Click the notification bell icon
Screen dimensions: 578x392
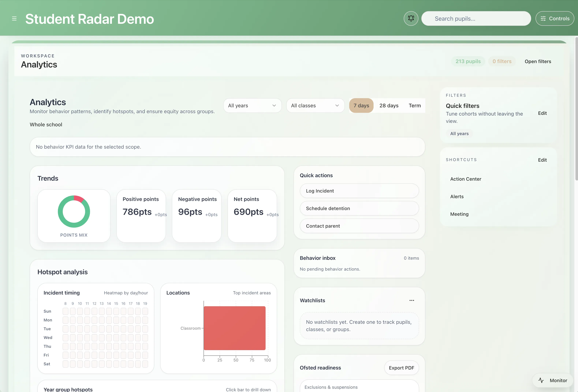coord(411,18)
